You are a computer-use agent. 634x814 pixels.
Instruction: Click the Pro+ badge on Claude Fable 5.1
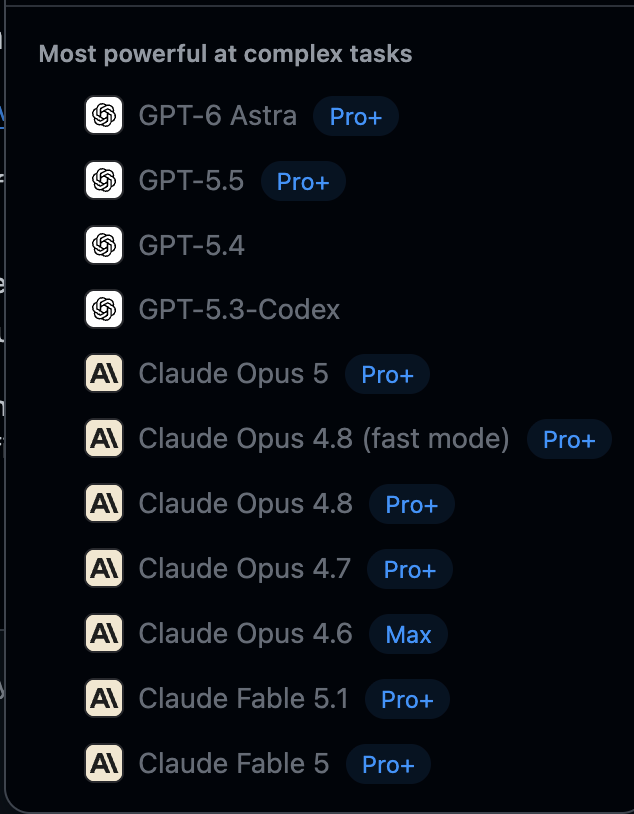pyautogui.click(x=407, y=699)
